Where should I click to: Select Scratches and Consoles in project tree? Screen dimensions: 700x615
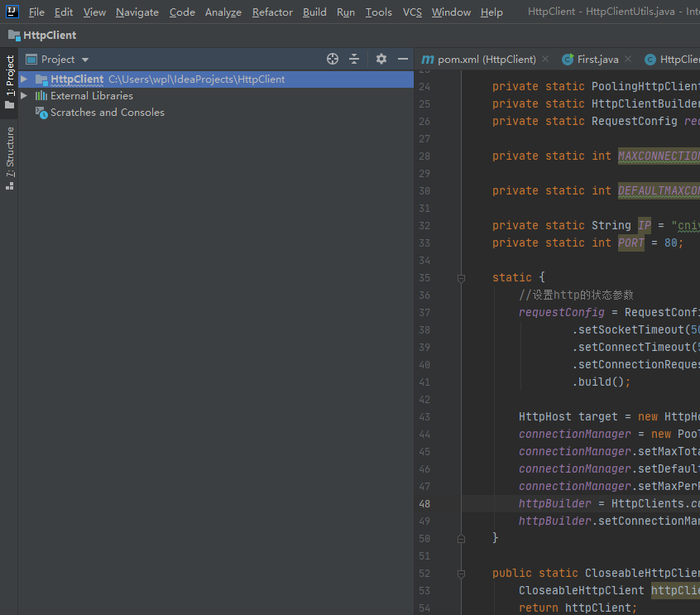pyautogui.click(x=107, y=113)
